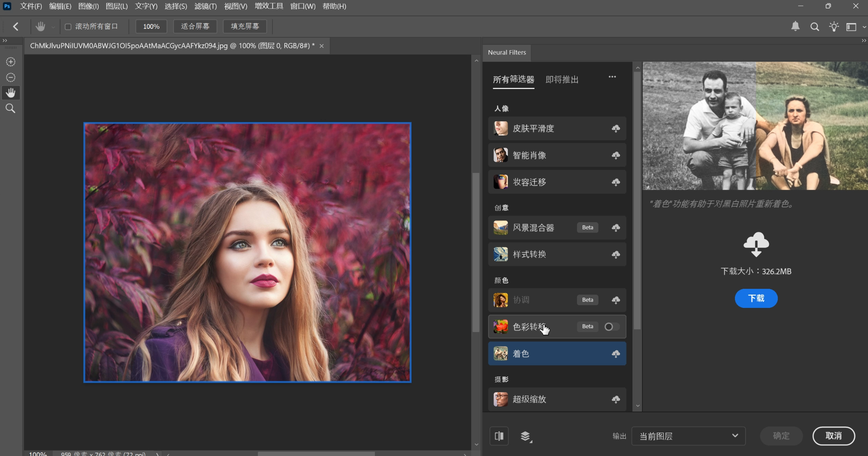Click the zoom percentage field in status bar

(x=38, y=454)
